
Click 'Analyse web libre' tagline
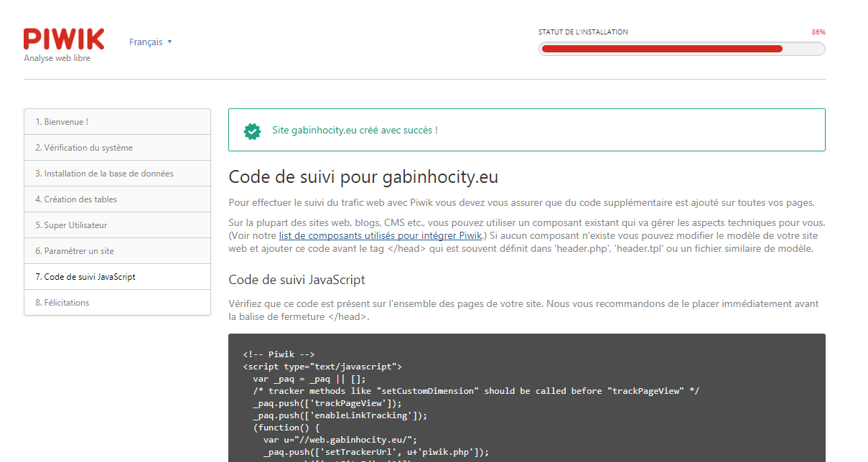[57, 58]
